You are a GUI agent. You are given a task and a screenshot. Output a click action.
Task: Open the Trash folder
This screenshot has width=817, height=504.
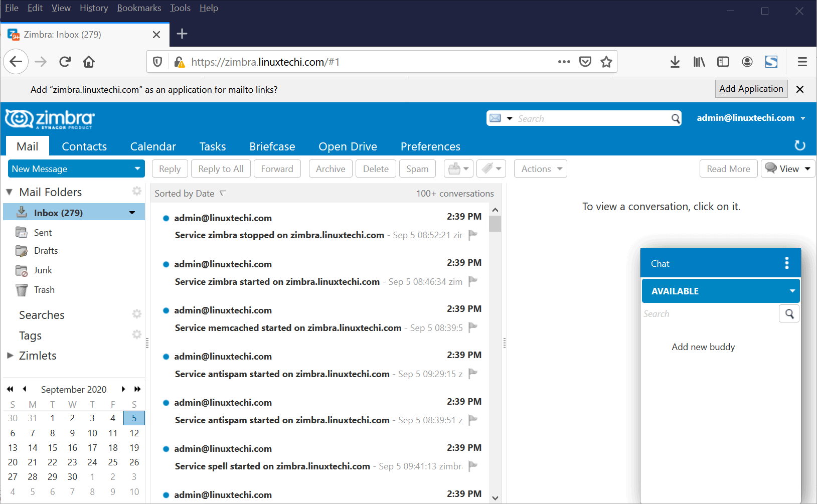[x=44, y=290]
